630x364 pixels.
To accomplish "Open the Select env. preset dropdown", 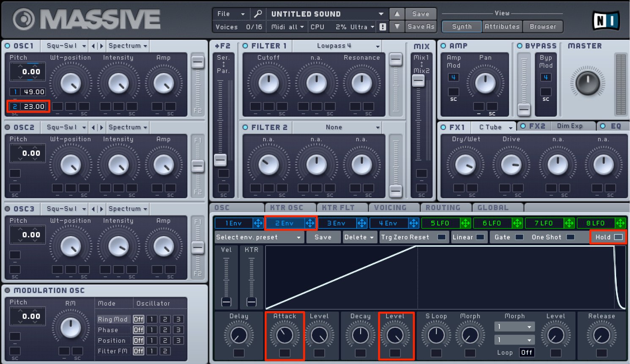I will 259,237.
